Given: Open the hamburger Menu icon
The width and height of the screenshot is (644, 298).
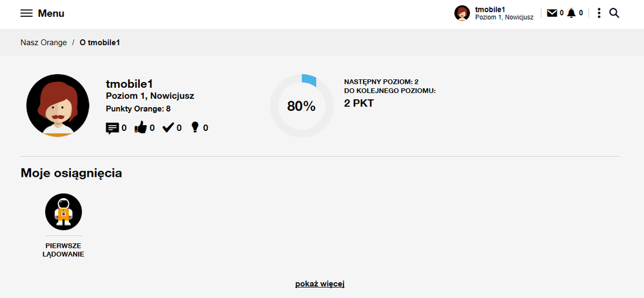Looking at the screenshot, I should pos(26,14).
